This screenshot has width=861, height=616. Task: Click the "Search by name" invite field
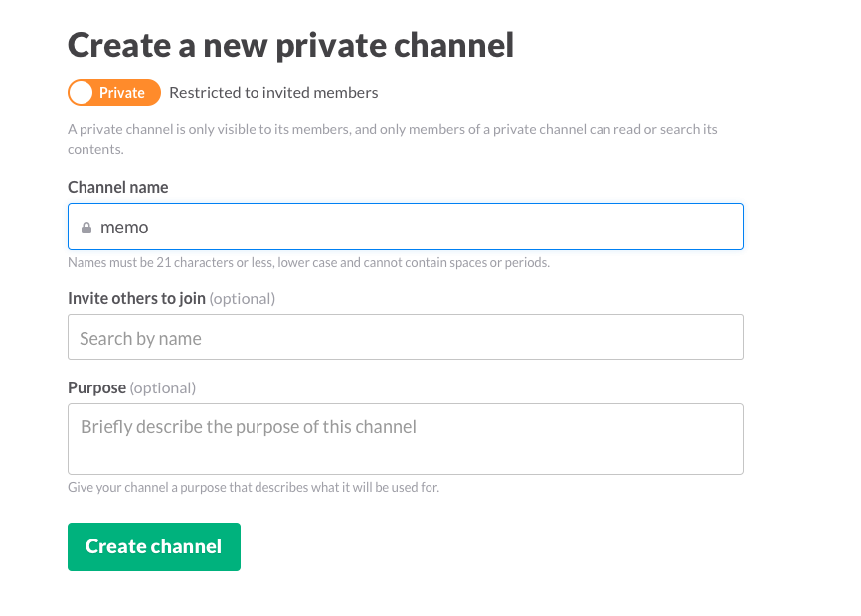[405, 338]
